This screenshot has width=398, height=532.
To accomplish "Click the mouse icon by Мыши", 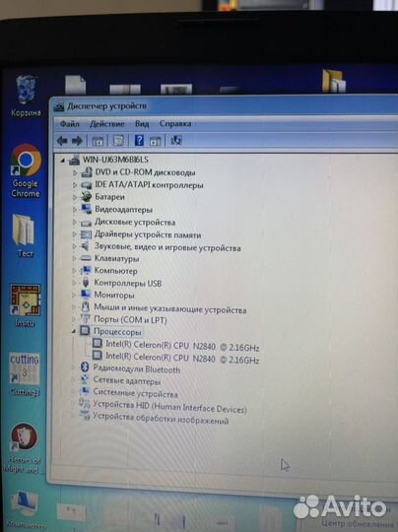I will (85, 306).
